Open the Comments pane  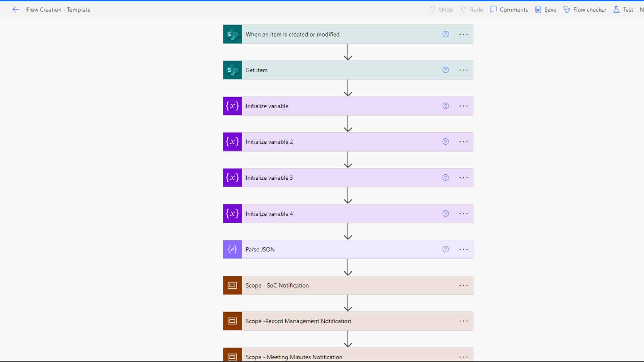(x=509, y=10)
